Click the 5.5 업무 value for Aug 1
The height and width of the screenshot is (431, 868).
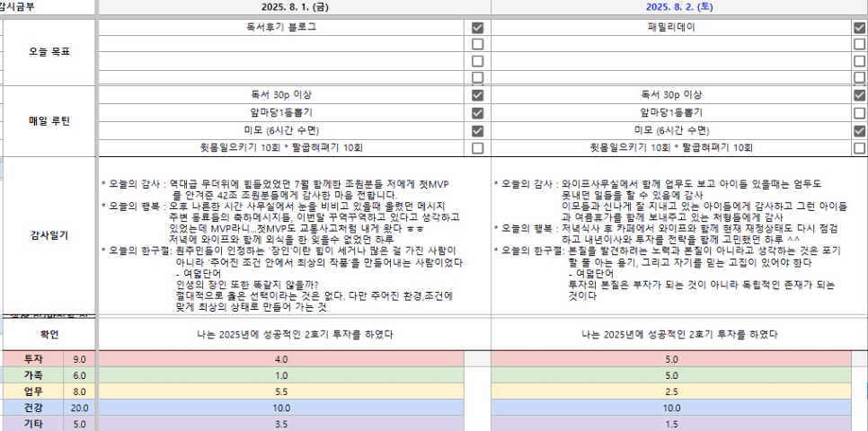click(281, 391)
